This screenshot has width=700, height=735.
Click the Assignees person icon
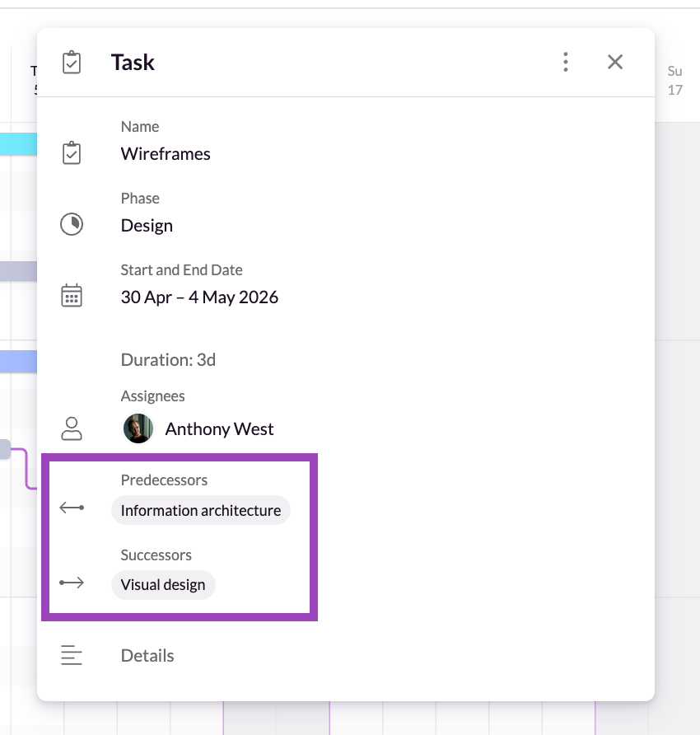point(72,428)
